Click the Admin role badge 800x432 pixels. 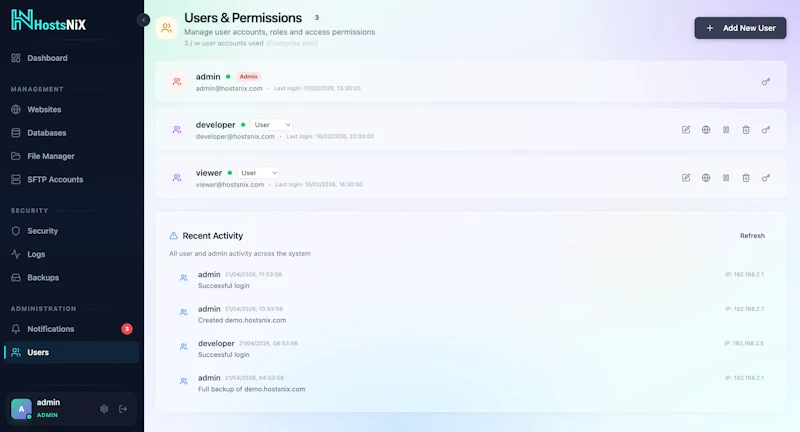[x=248, y=77]
